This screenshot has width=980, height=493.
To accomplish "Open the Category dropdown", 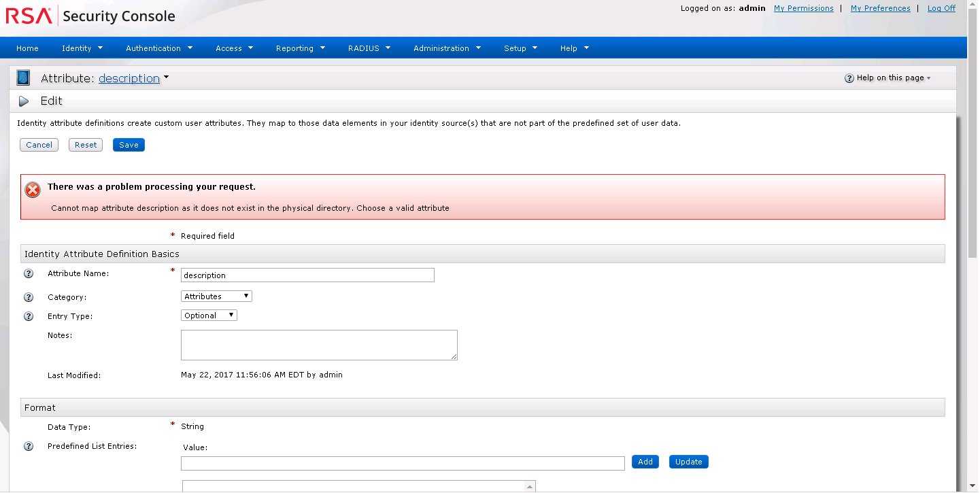I will tap(216, 296).
